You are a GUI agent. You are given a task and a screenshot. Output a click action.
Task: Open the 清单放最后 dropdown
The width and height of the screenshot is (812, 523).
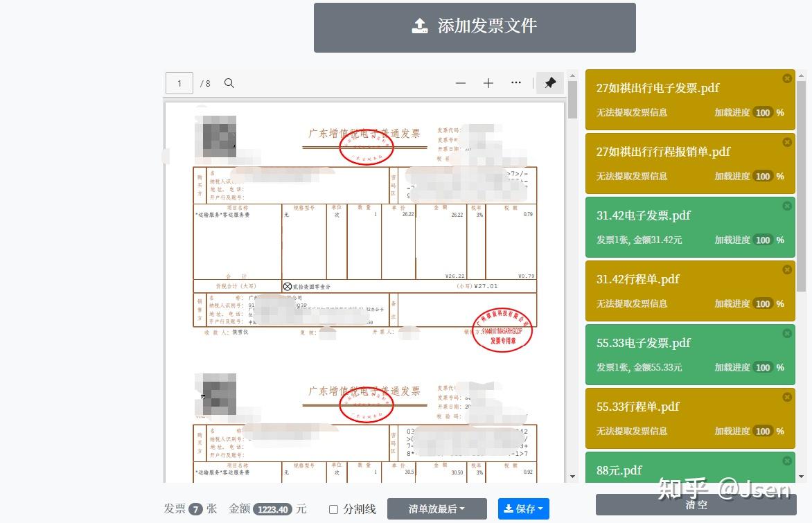436,509
